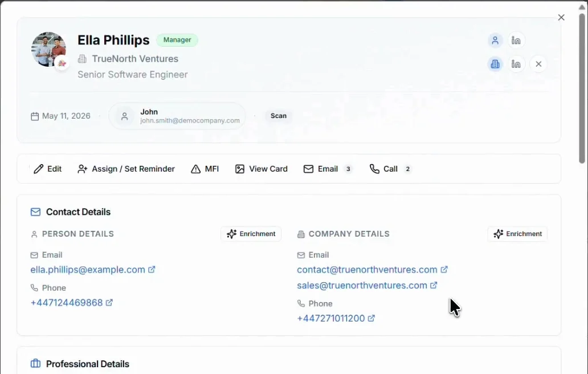Open sales@truenorthventures.com email link
Image resolution: width=588 pixels, height=374 pixels.
[362, 286]
